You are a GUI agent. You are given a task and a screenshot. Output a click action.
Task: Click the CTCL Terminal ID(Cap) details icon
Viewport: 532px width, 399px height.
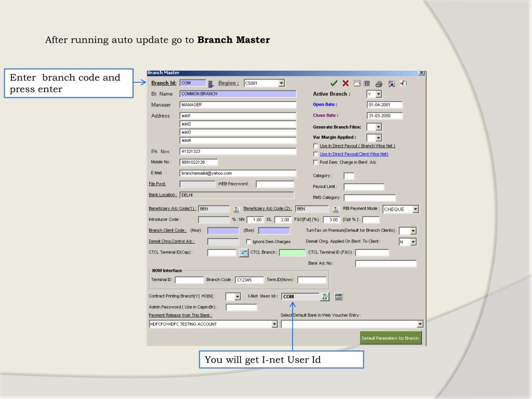point(244,253)
